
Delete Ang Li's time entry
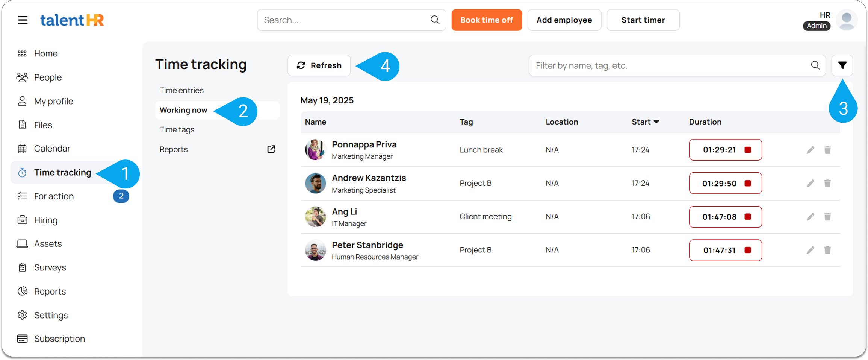point(827,217)
